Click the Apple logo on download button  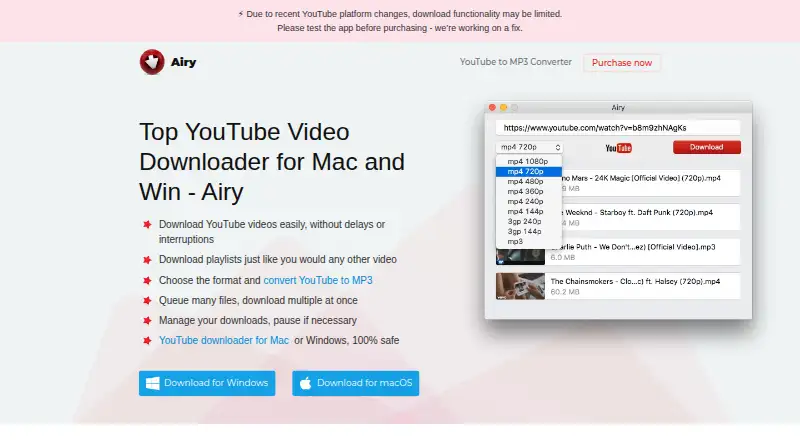(306, 383)
